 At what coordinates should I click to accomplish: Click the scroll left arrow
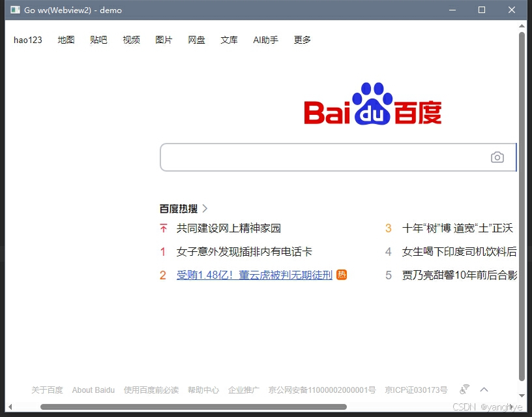point(10,407)
